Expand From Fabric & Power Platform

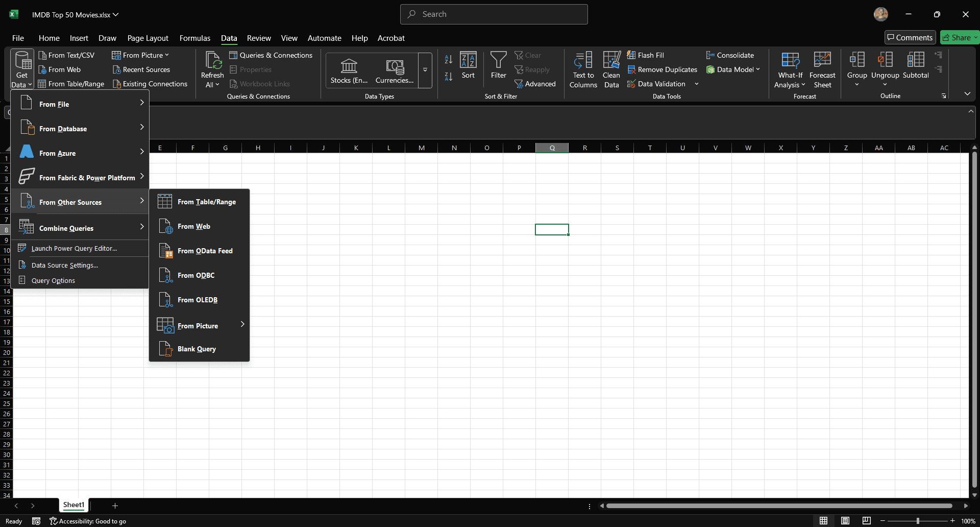click(80, 177)
